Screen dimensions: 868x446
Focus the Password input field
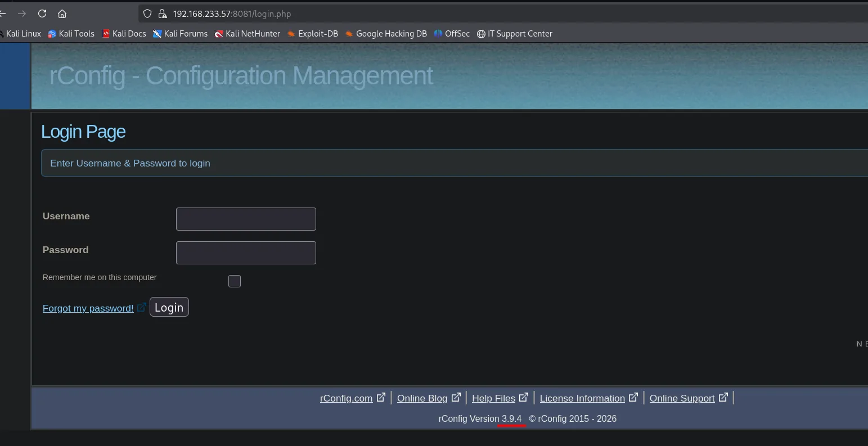[246, 253]
